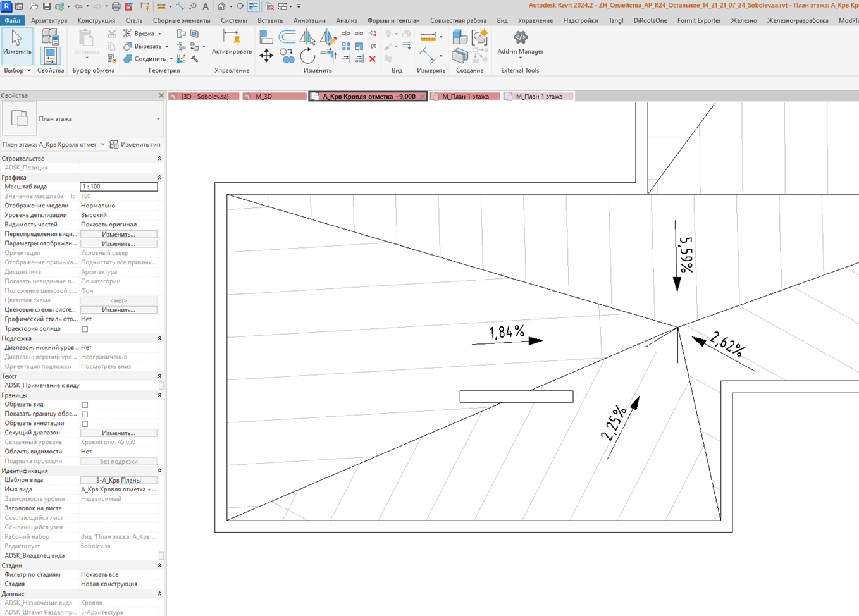Viewport: 859px width, 616px height.
Task: Click Изменить for Секущий диапазон
Action: [x=119, y=433]
